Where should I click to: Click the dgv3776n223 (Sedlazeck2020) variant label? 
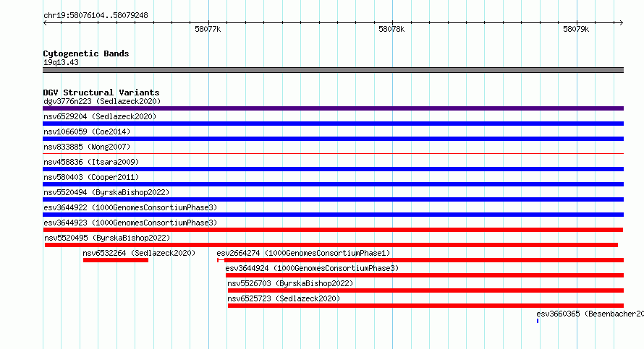[102, 101]
